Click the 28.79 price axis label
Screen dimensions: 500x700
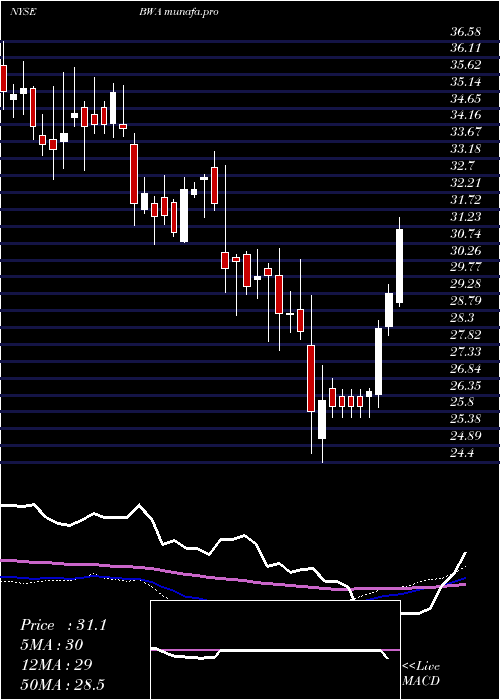click(465, 301)
